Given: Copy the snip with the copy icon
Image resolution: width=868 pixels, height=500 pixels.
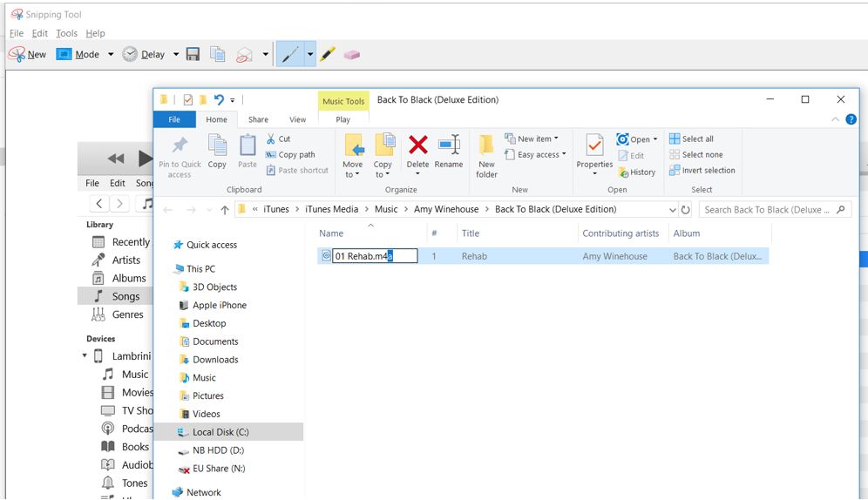Looking at the screenshot, I should (x=217, y=54).
